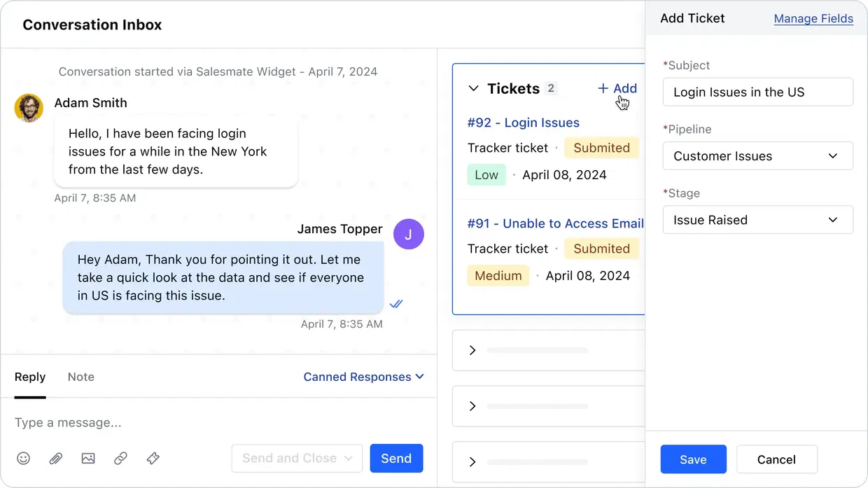Screen dimensions: 868x488
Task: Open the Manage Fields link
Action: (x=813, y=19)
